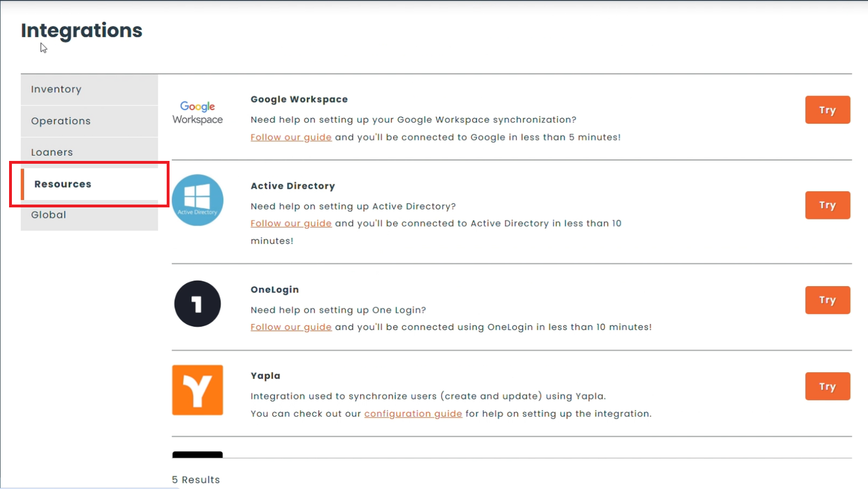Go to the Global tab
This screenshot has width=868, height=489.
(x=89, y=215)
